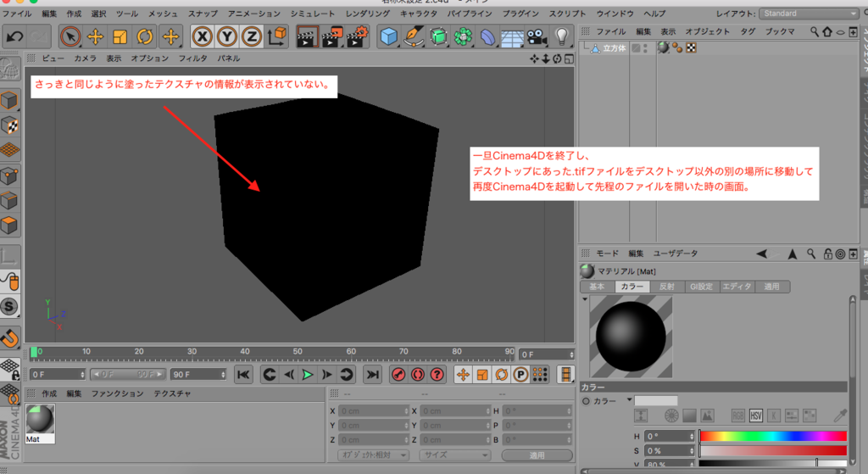Select the Spline Pen tool
868x474 pixels.
[414, 37]
